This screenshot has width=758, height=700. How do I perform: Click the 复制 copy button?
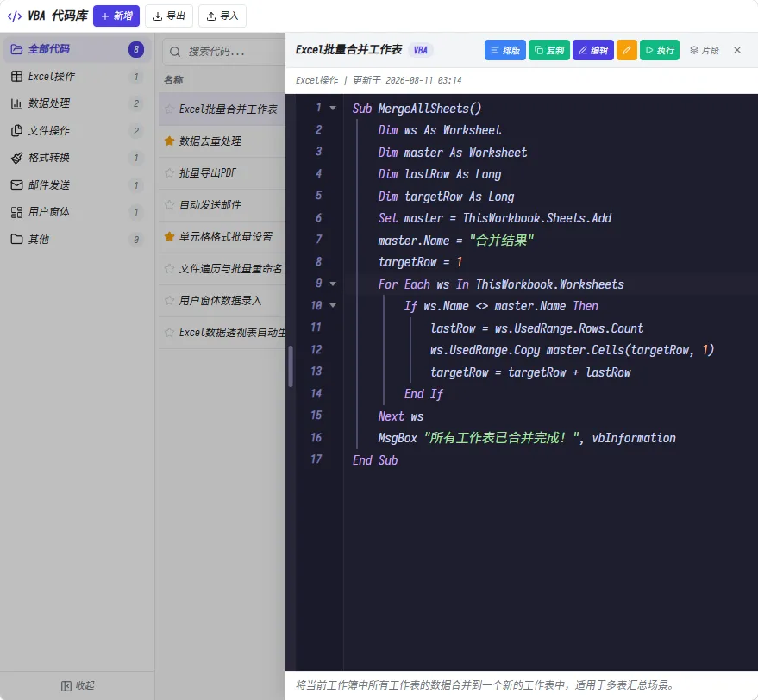(x=549, y=50)
